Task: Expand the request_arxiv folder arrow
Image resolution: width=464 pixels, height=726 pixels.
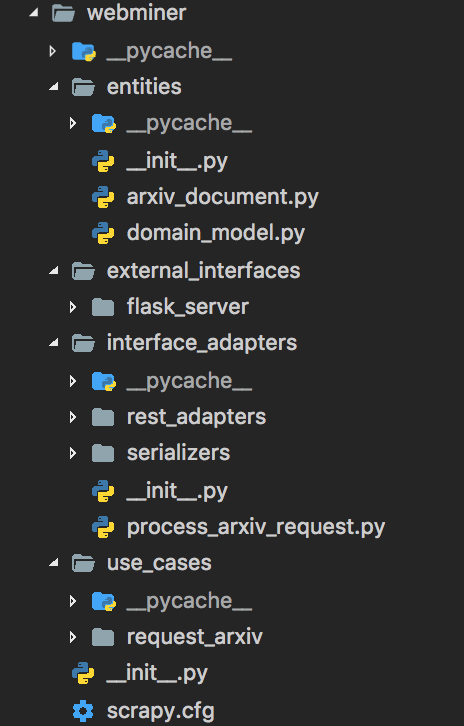Action: [73, 637]
